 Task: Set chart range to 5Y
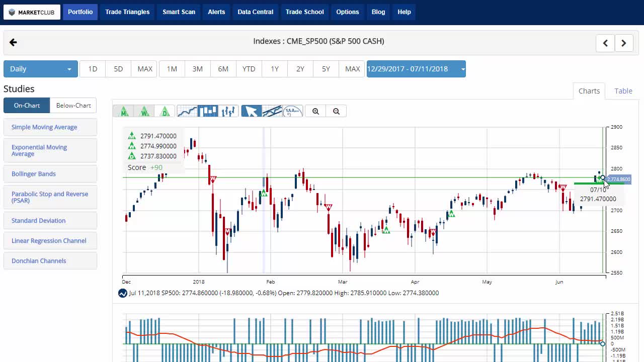(x=326, y=69)
